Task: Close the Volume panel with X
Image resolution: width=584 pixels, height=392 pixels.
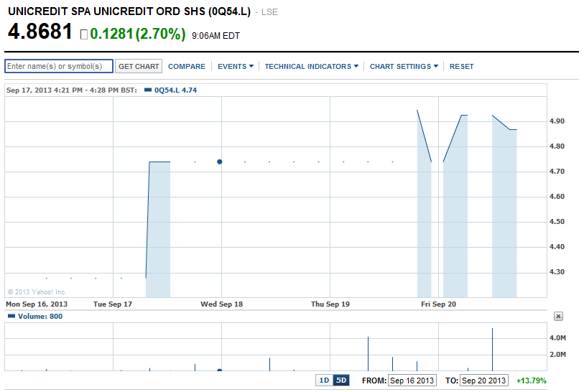Action: pos(558,317)
